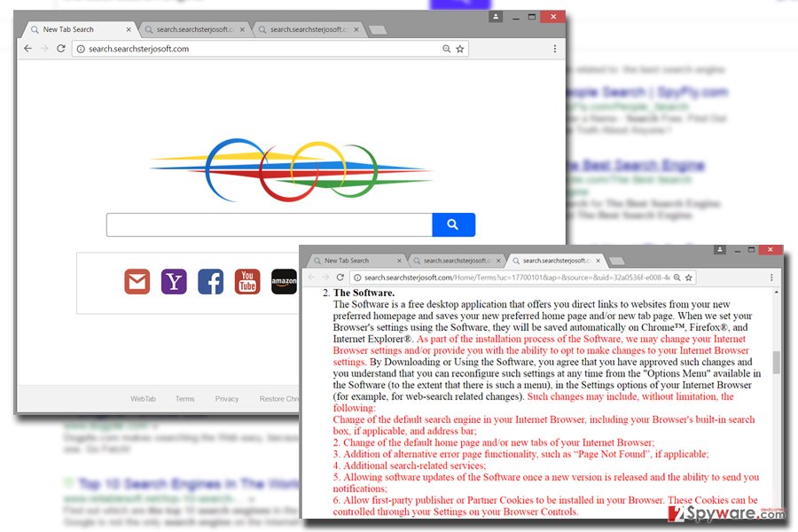Image resolution: width=798 pixels, height=532 pixels.
Task: Maximize the Terms window
Action: [751, 249]
